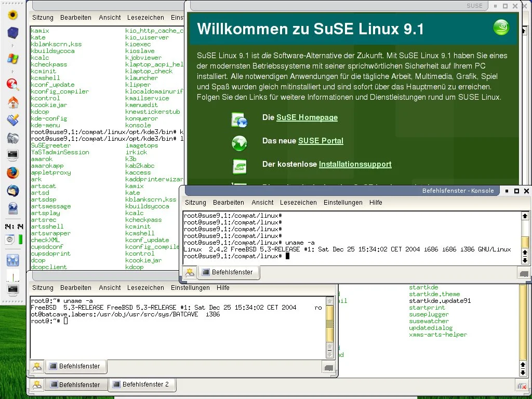Screen dimensions: 532x399
Task: Open Sitzung menu in top-left Konsole window
Action: pos(43,18)
